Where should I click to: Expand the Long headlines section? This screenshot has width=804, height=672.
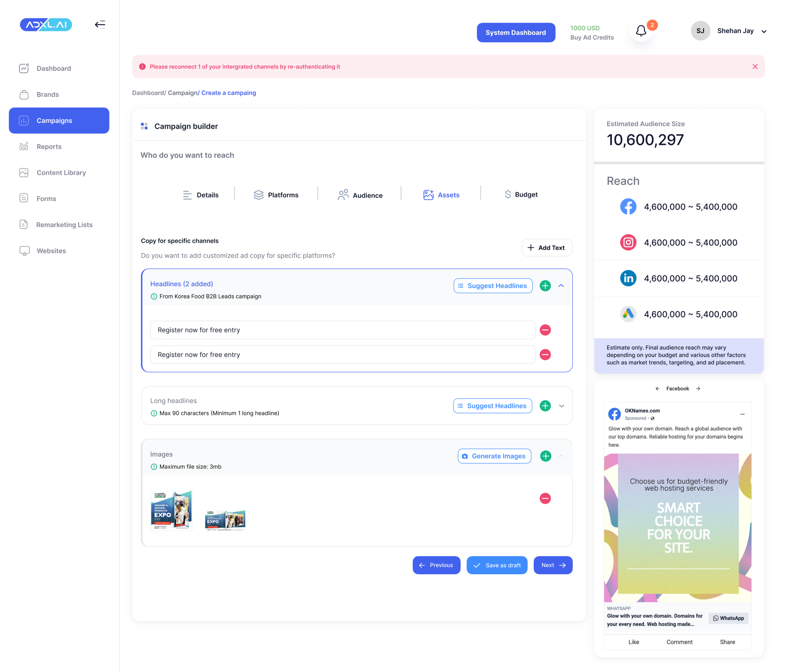(x=561, y=406)
